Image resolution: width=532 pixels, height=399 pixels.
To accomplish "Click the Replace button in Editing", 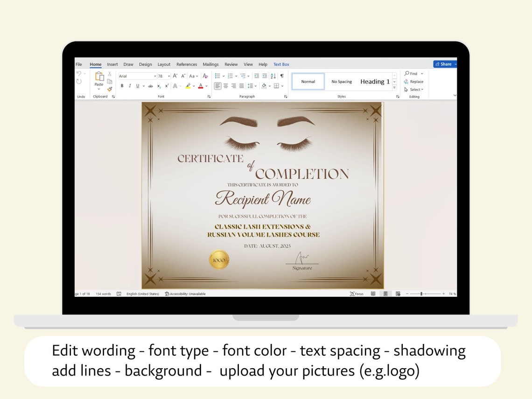I will click(414, 81).
